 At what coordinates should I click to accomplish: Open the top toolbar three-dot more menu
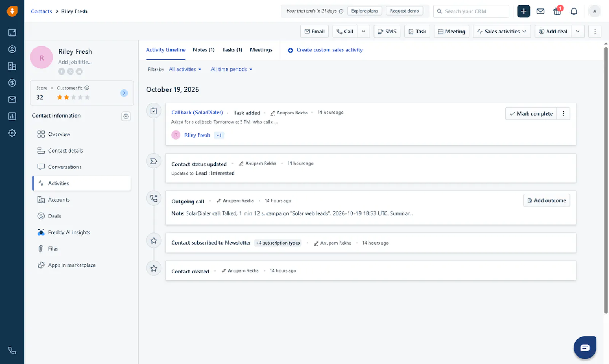(x=595, y=31)
